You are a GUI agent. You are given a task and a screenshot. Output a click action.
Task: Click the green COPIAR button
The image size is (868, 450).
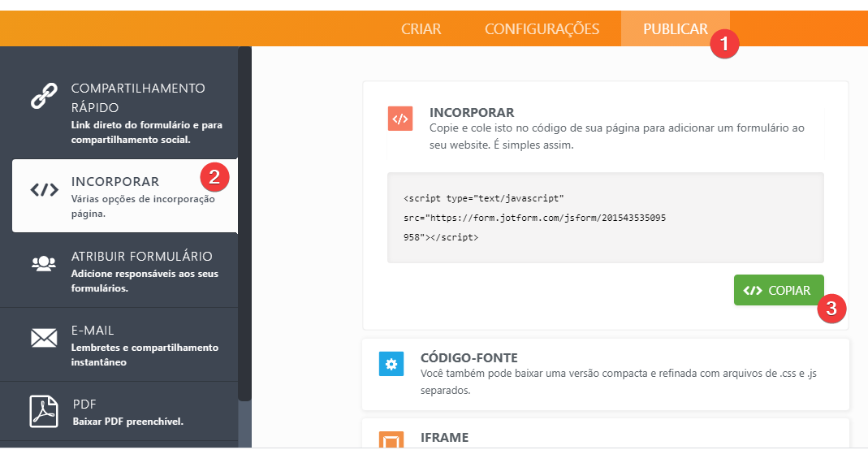pyautogui.click(x=779, y=290)
